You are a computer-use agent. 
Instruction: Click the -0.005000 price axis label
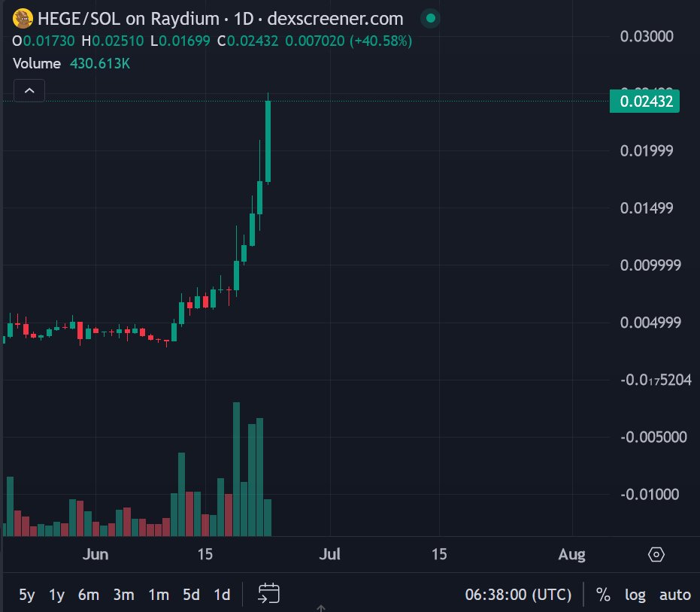coord(653,437)
